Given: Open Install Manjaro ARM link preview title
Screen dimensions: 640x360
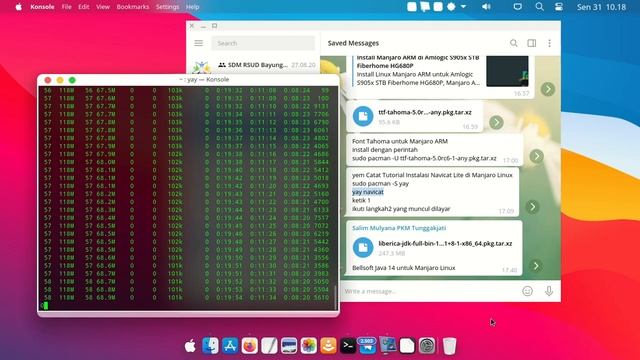Looking at the screenshot, I should click(x=418, y=61).
